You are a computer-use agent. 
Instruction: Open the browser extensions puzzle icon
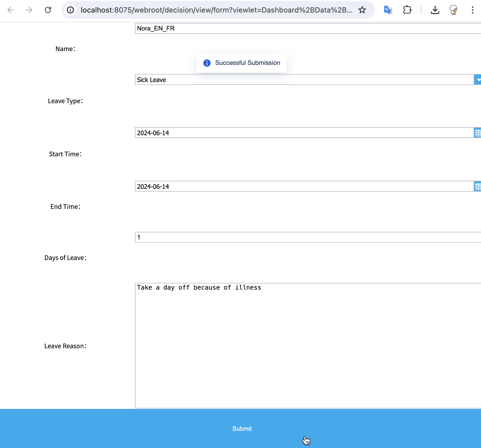pyautogui.click(x=407, y=10)
